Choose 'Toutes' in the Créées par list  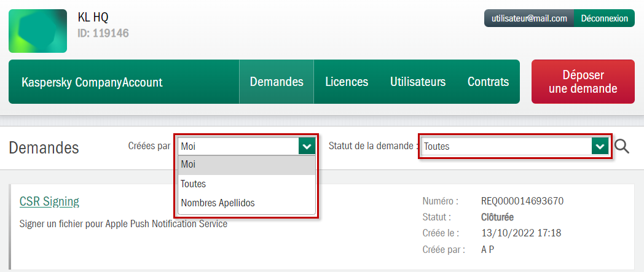pyautogui.click(x=246, y=184)
